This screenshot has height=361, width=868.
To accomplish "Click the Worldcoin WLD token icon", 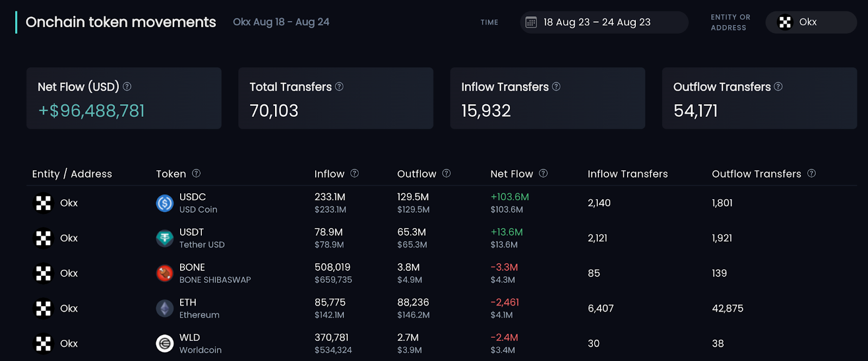I will coord(164,344).
